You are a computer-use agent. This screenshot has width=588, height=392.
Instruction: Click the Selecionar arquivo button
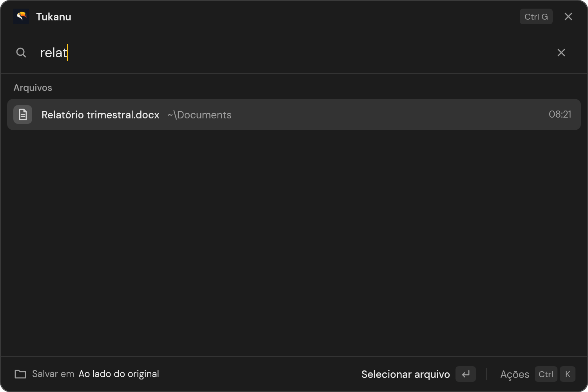(405, 374)
